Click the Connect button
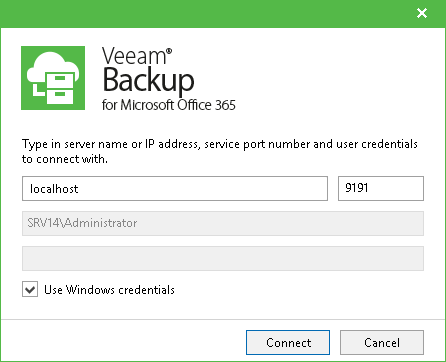Viewport: 446px width, 362px height. click(288, 343)
